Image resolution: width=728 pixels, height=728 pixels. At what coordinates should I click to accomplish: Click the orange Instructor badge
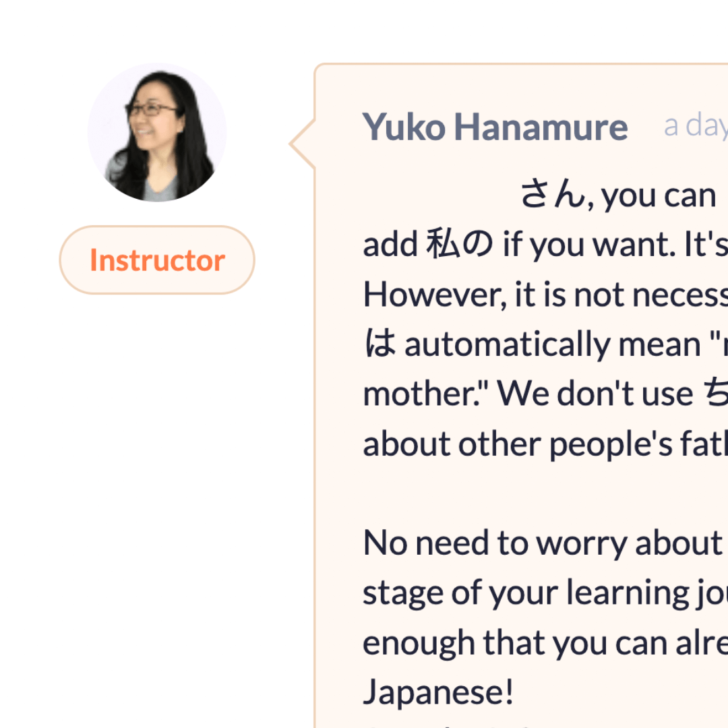157,260
